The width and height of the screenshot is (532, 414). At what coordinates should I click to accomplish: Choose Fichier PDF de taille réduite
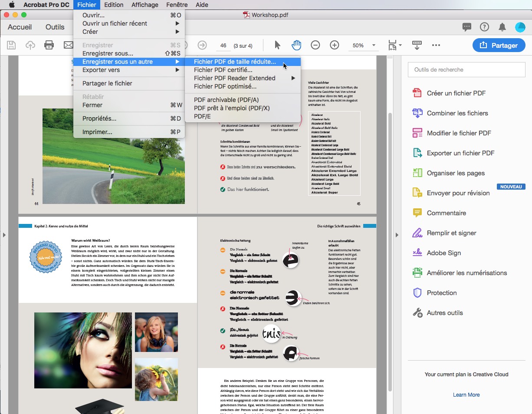tap(243, 62)
